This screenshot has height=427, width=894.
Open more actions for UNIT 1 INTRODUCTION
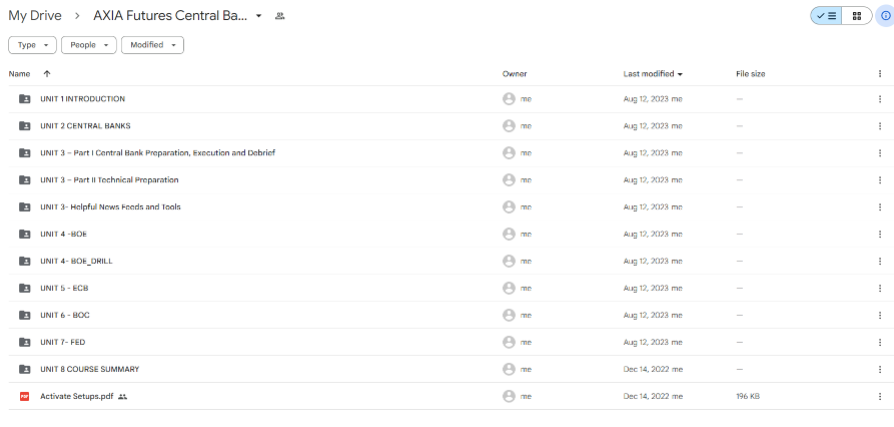coord(879,99)
